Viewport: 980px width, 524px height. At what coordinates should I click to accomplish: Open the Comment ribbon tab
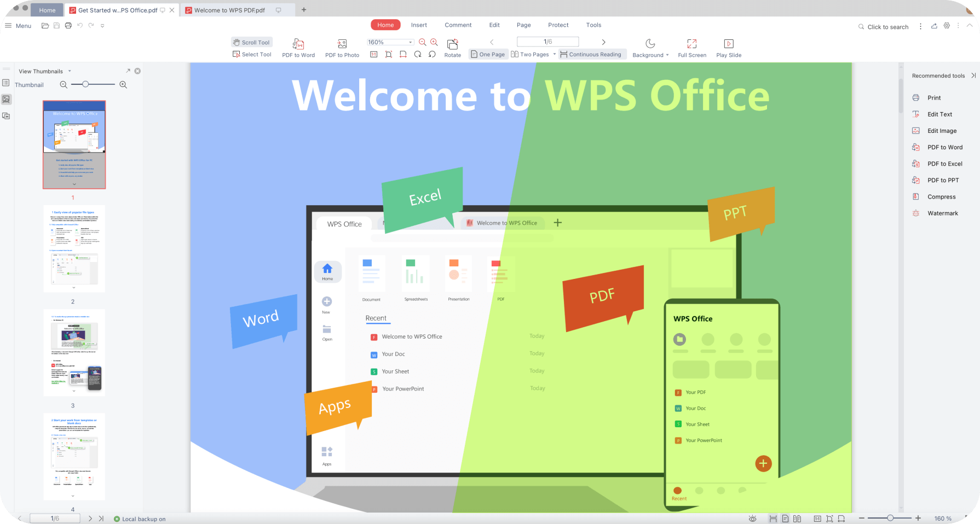(x=458, y=25)
